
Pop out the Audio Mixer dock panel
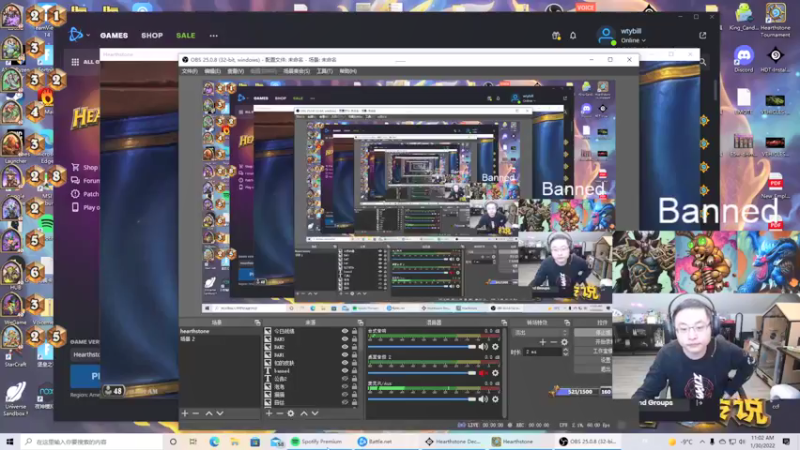504,322
